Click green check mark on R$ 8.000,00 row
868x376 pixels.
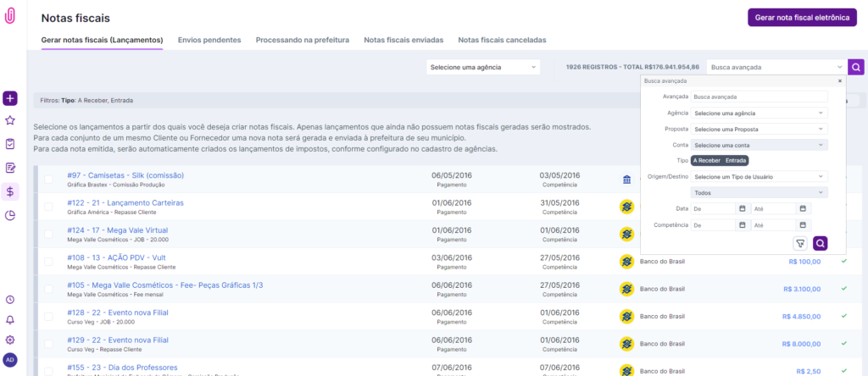[x=844, y=343]
